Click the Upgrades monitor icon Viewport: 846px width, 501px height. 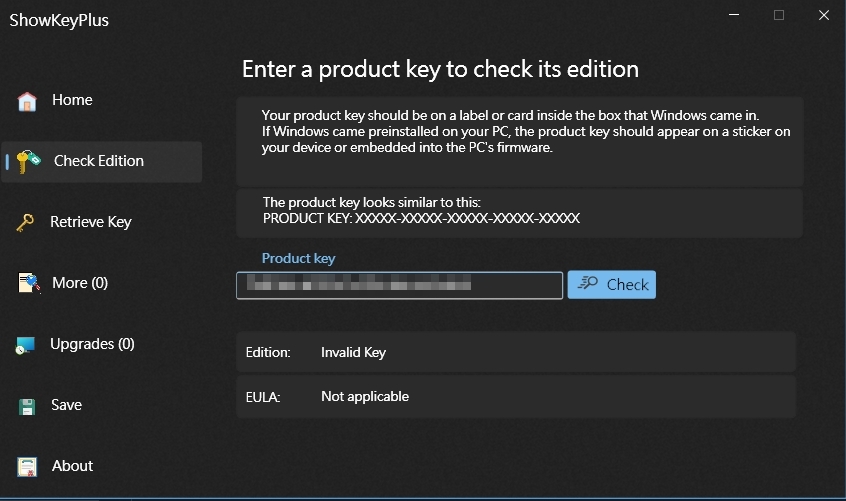click(x=25, y=345)
